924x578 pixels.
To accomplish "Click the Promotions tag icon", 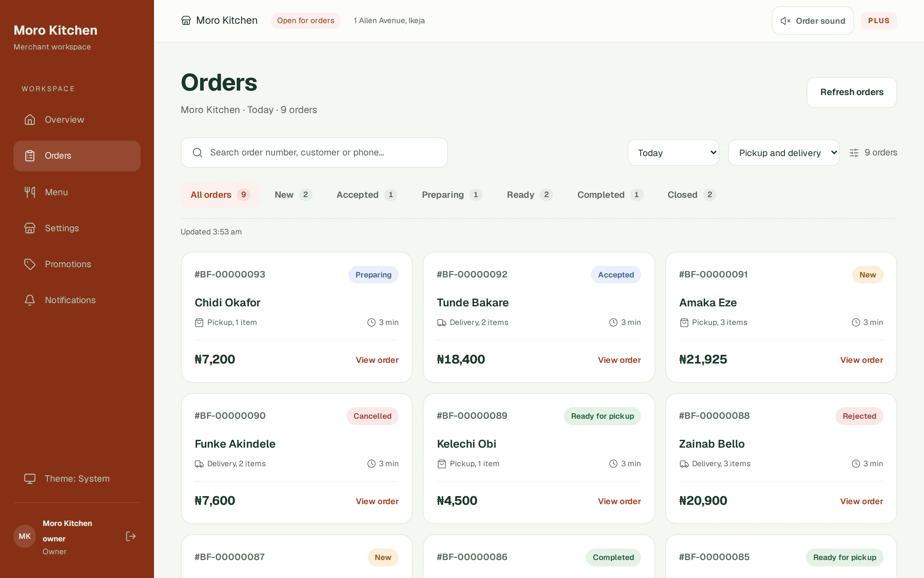I will tap(30, 264).
